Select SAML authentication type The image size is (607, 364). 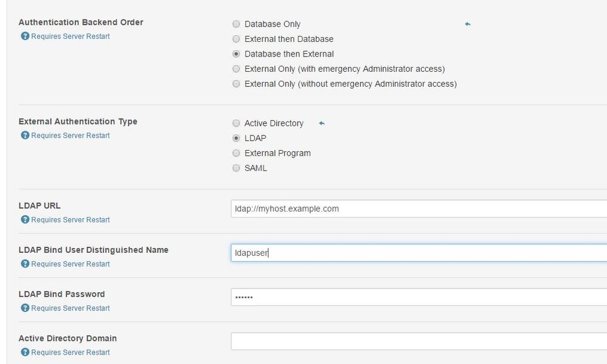point(237,168)
